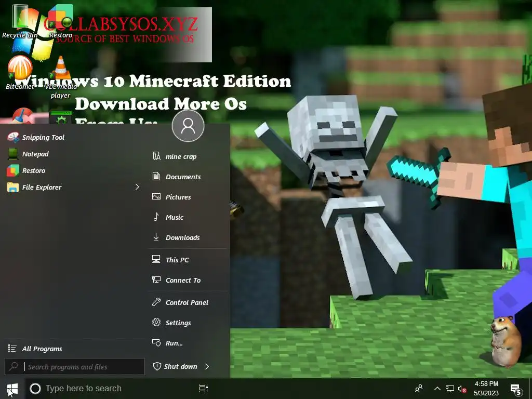
Task: Open the Action Center notifications icon
Action: tap(516, 390)
